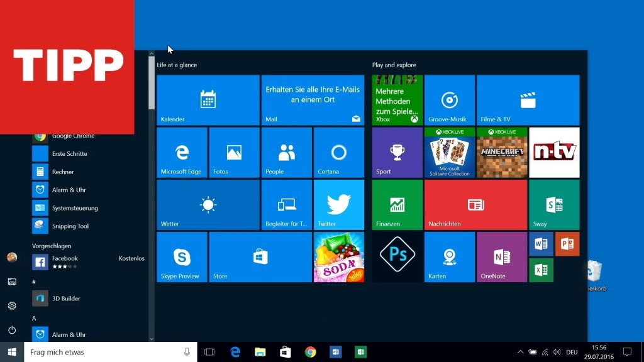Show hidden system tray icons
This screenshot has width=644, height=362.
(520, 352)
